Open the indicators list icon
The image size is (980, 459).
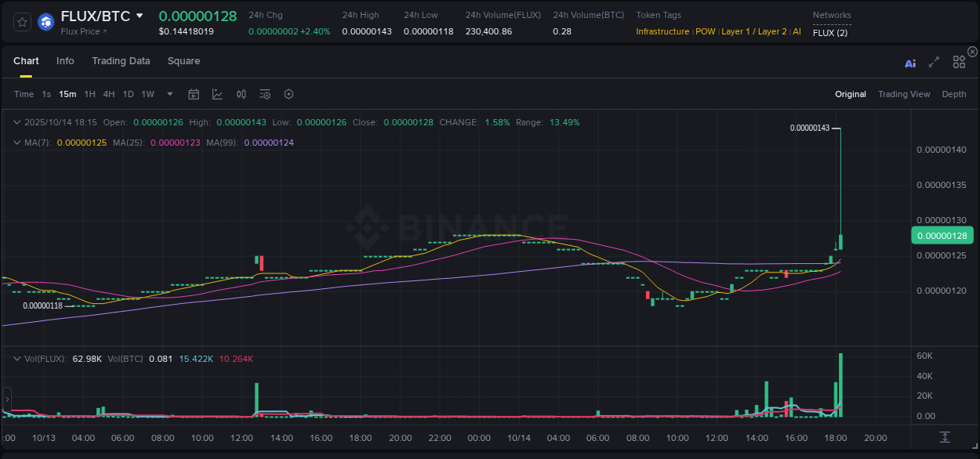[x=264, y=94]
